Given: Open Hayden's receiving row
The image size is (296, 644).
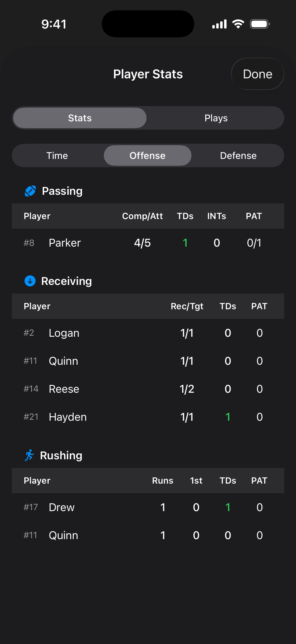Looking at the screenshot, I should [148, 417].
